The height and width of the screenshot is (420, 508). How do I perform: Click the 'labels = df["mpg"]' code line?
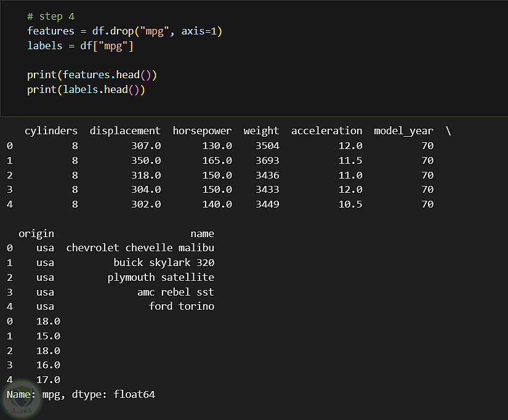pyautogui.click(x=80, y=46)
